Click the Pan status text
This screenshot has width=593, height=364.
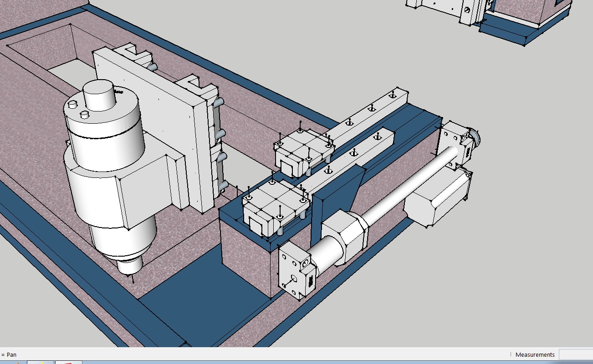12,354
